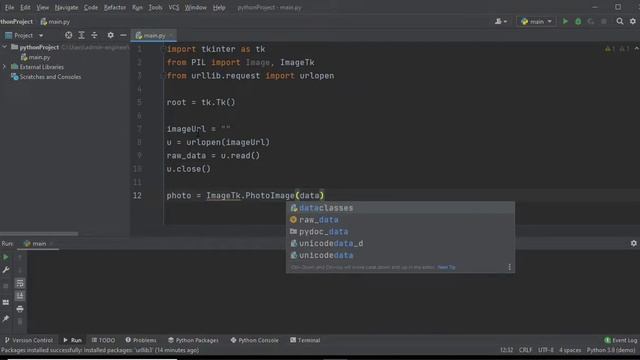
Task: Open the Window menu
Action: click(196, 7)
